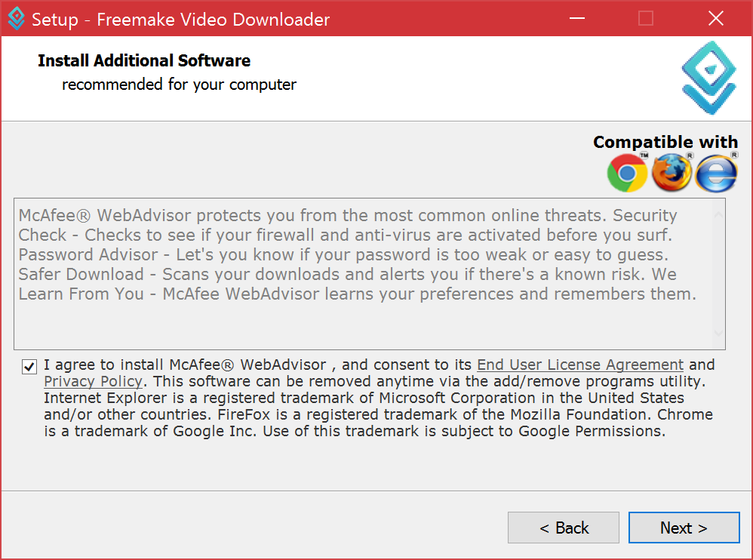Click the Compatible with label
Screen dimensions: 753x560
665,142
